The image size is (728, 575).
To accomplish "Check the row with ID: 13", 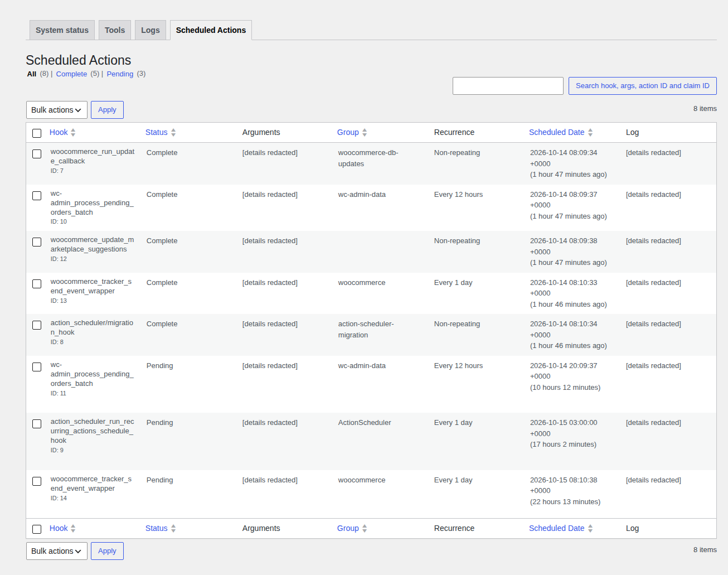I will (x=37, y=284).
